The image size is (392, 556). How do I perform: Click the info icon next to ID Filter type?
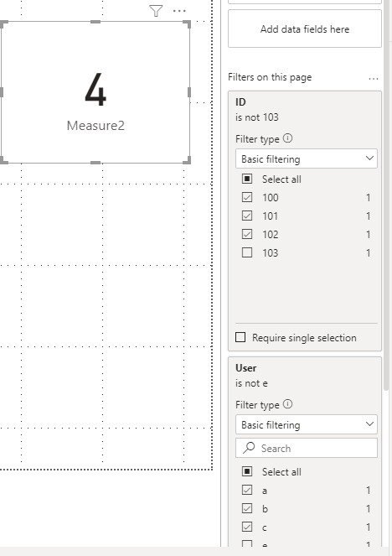click(288, 138)
